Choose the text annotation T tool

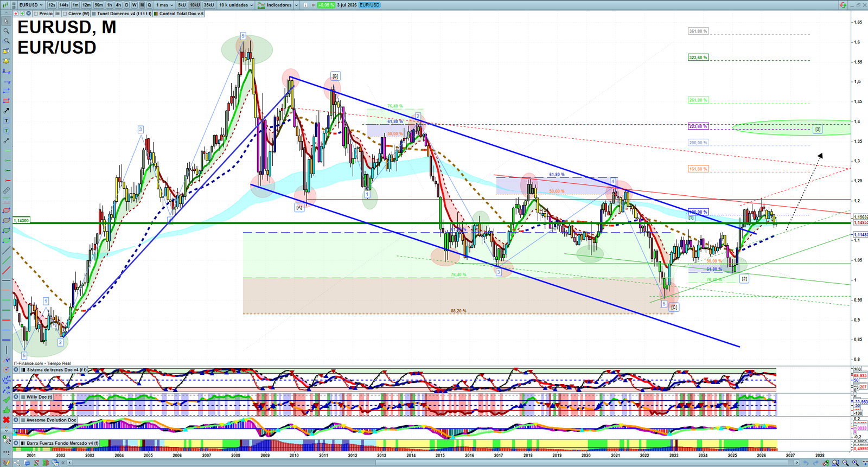pyautogui.click(x=7, y=120)
